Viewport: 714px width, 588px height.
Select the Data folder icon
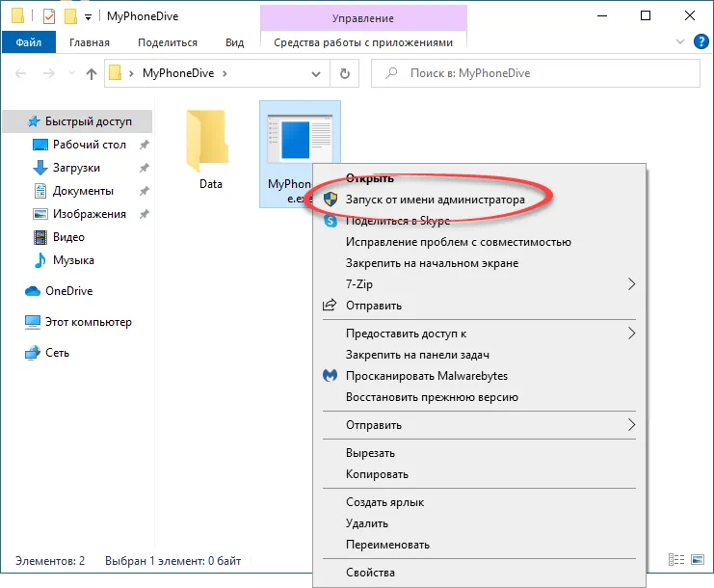[207, 141]
